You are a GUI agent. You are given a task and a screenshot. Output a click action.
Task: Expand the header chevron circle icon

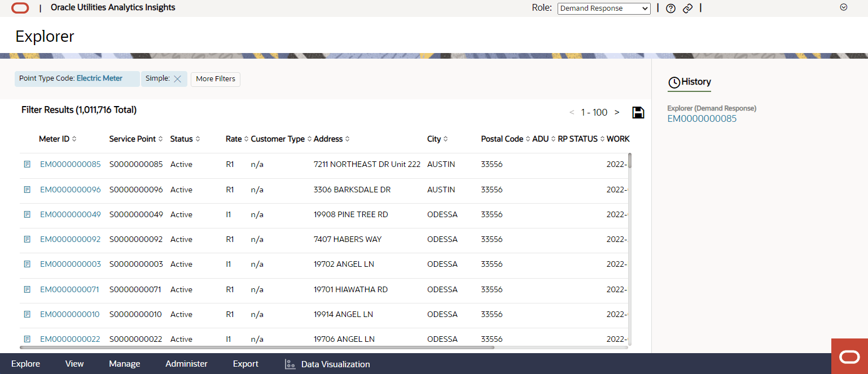click(x=844, y=7)
